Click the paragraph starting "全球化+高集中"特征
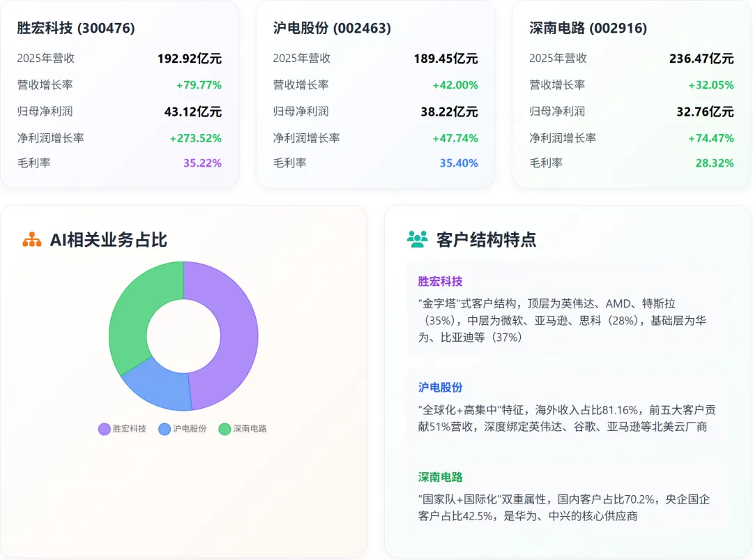 click(567, 418)
